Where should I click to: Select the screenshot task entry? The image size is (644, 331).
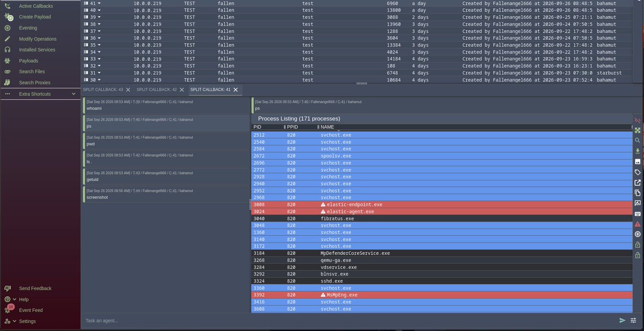(166, 194)
